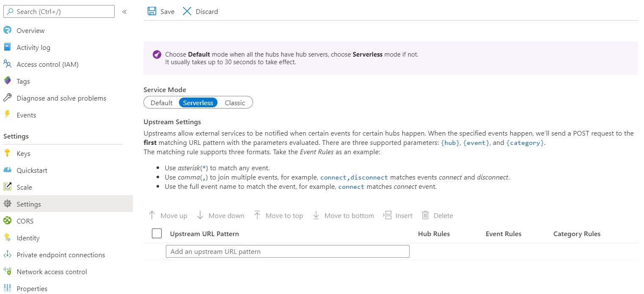Discard pending changes
Viewport: 644px width, 294px height.
(x=200, y=11)
